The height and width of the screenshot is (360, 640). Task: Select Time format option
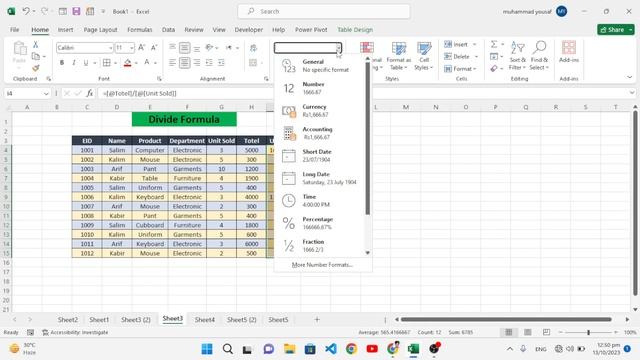click(320, 200)
